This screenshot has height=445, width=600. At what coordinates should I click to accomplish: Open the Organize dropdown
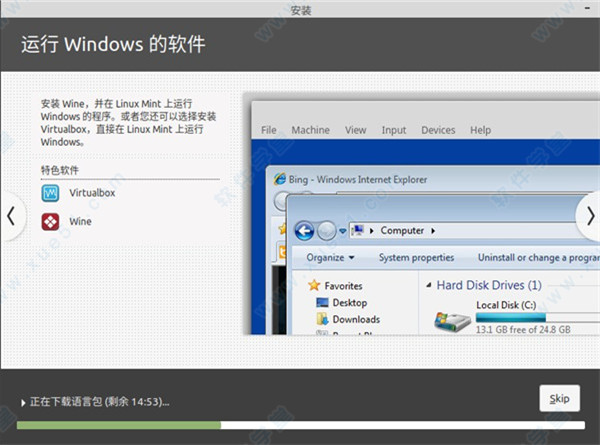330,257
